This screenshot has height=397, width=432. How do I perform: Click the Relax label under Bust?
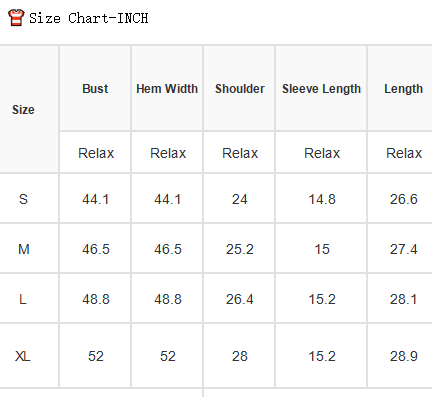96,153
